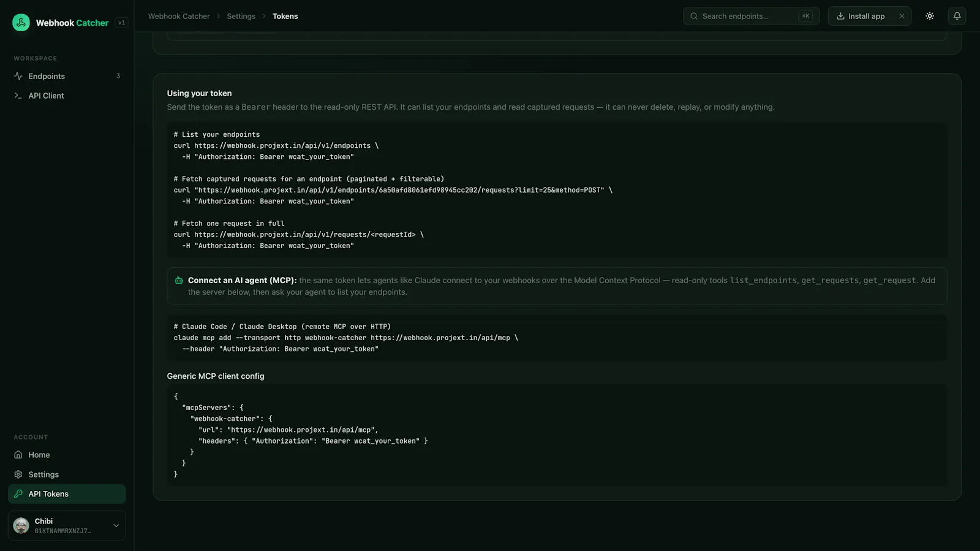Open the v1 version badge
This screenshot has width=980, height=551.
coord(122,23)
